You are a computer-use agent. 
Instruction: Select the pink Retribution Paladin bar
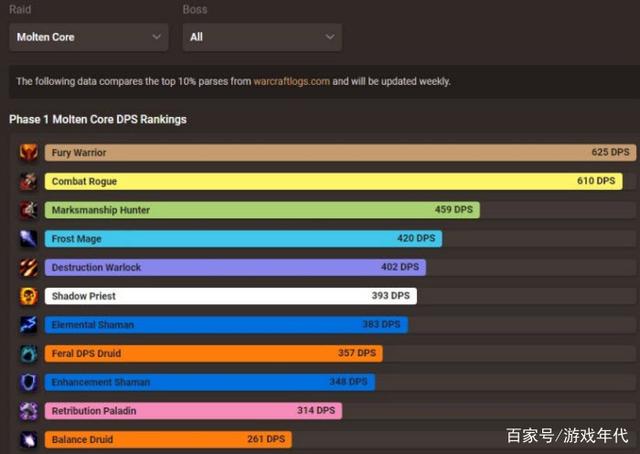click(x=192, y=411)
